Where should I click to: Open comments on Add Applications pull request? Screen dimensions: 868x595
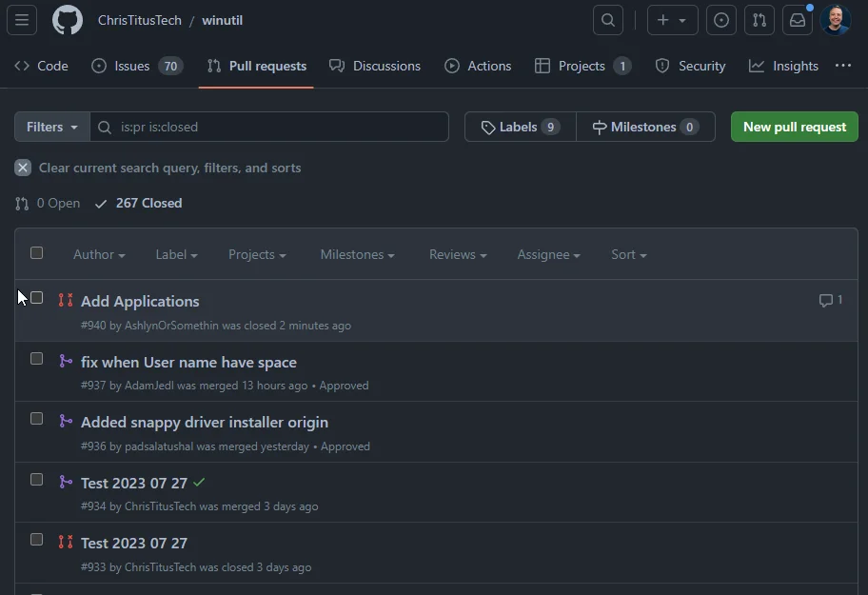(x=830, y=300)
